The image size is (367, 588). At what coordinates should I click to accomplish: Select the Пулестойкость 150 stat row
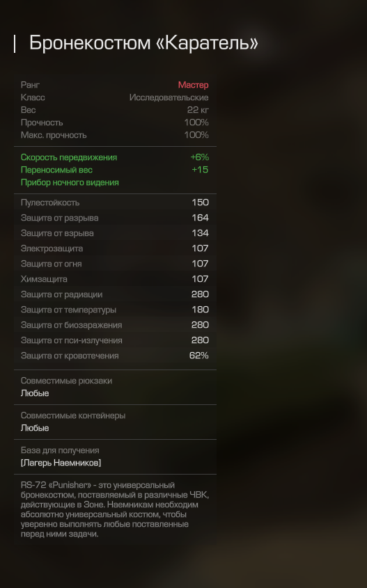[x=115, y=202]
